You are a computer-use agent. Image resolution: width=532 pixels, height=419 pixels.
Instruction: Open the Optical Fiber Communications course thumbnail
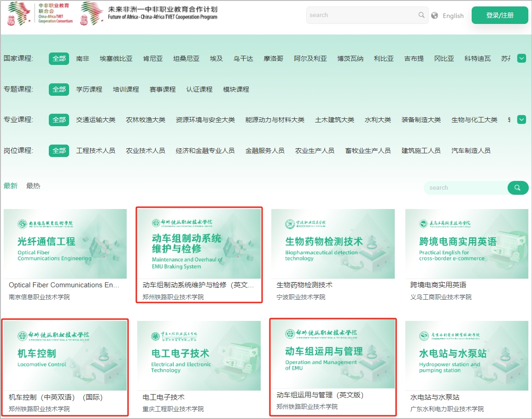(x=65, y=244)
